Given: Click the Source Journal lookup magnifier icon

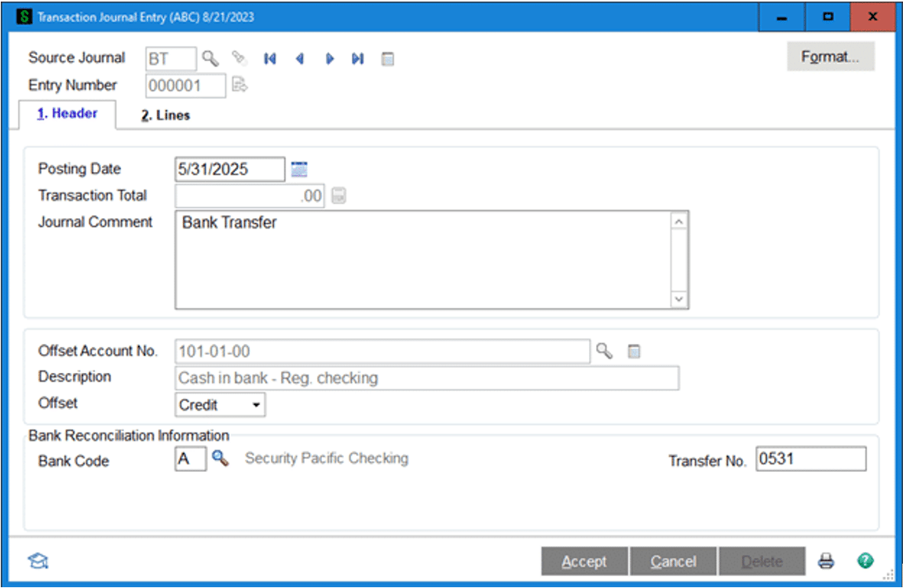Looking at the screenshot, I should coord(210,58).
